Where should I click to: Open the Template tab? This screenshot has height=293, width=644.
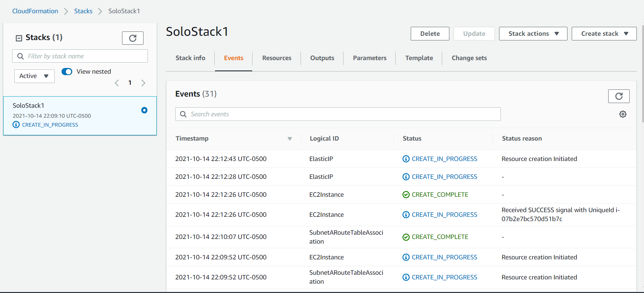[419, 58]
